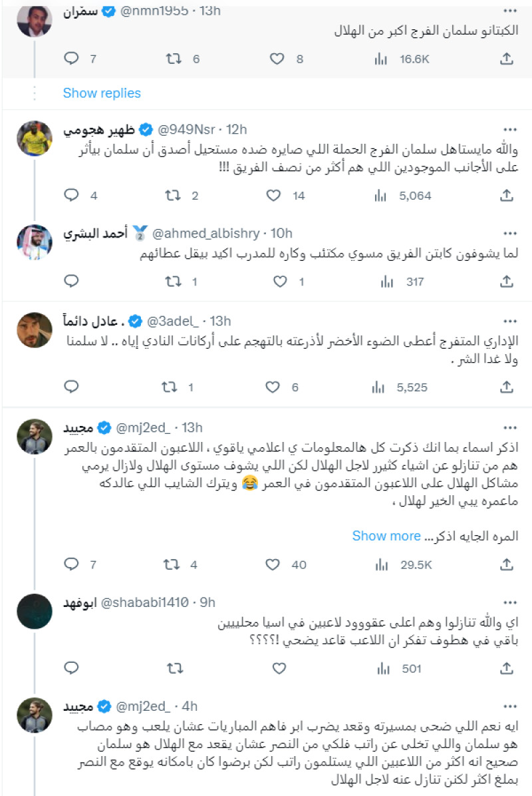Image resolution: width=532 pixels, height=796 pixels.
Task: Like عادل دائماً's reply with 6 likes
Action: [272, 386]
